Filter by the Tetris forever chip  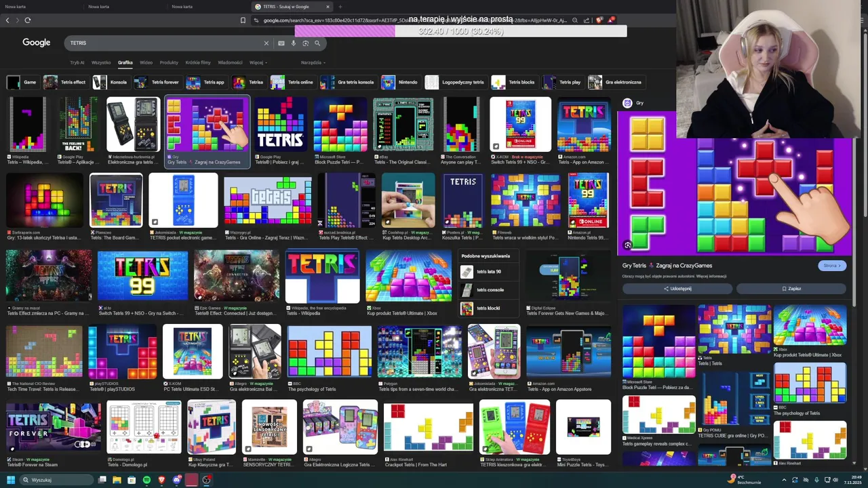point(157,82)
